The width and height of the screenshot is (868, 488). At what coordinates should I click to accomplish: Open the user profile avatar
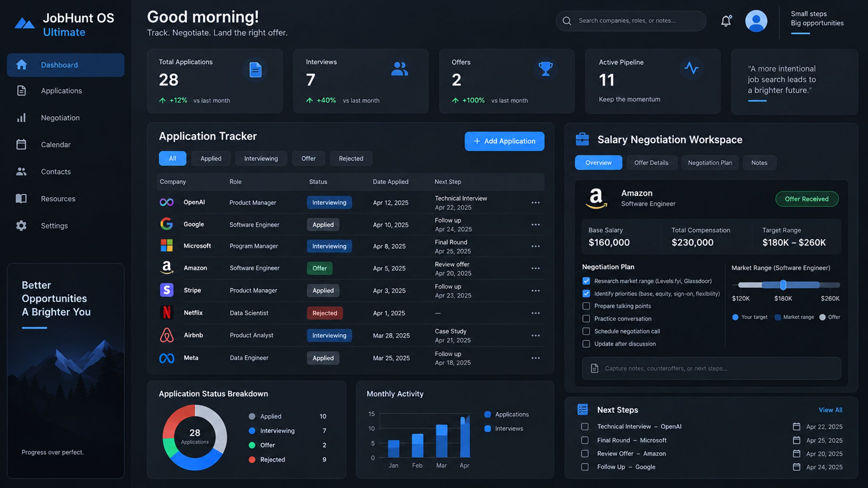click(x=756, y=21)
